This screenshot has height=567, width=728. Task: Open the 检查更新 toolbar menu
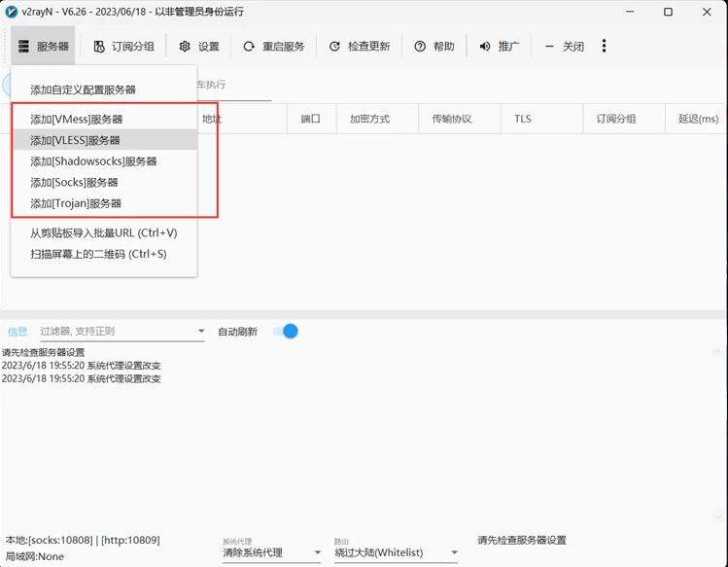[x=360, y=47]
